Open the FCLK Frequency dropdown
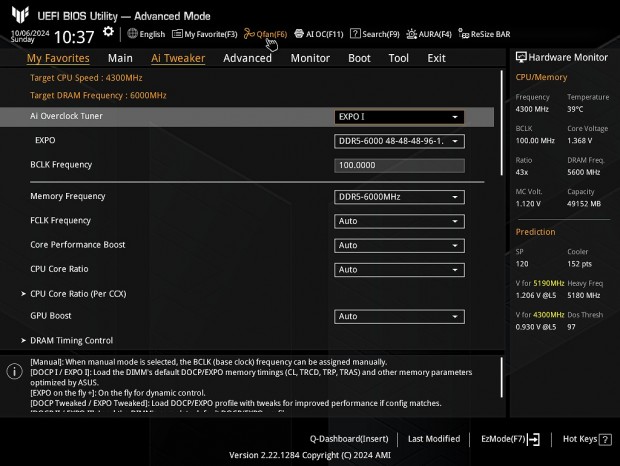Image resolution: width=620 pixels, height=466 pixels. pos(399,221)
